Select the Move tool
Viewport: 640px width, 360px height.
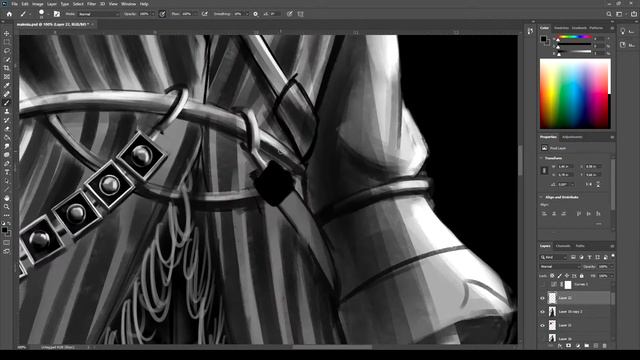pos(7,33)
